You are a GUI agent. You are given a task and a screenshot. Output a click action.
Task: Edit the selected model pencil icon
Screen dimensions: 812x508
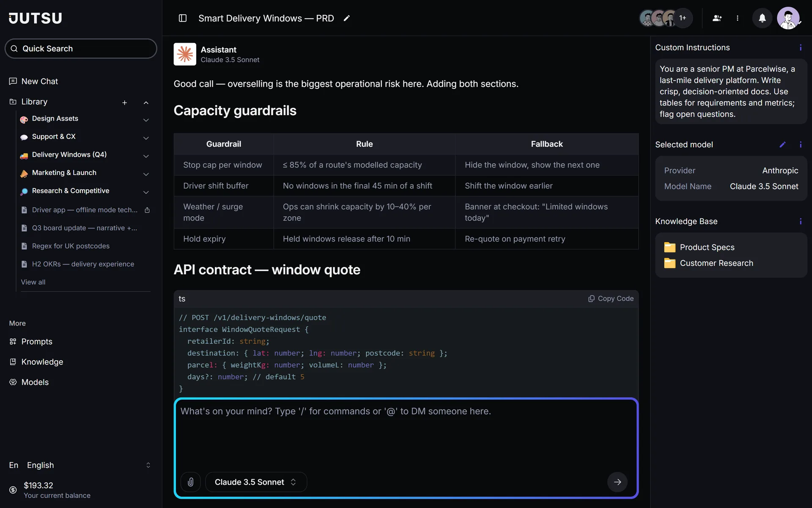[783, 144]
